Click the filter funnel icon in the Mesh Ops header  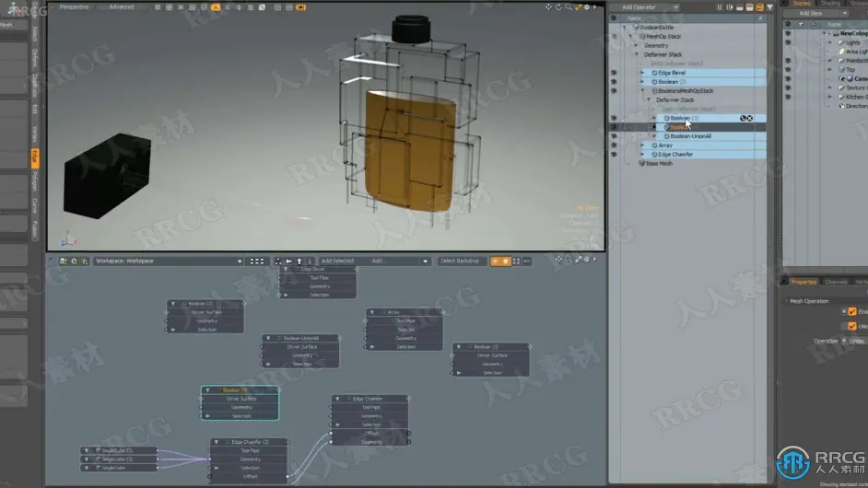click(769, 7)
